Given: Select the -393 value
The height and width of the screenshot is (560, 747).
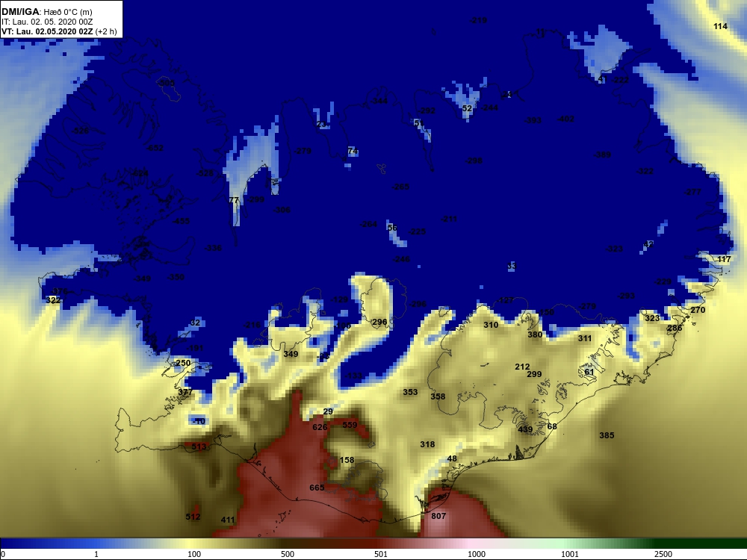Looking at the screenshot, I should (x=533, y=120).
